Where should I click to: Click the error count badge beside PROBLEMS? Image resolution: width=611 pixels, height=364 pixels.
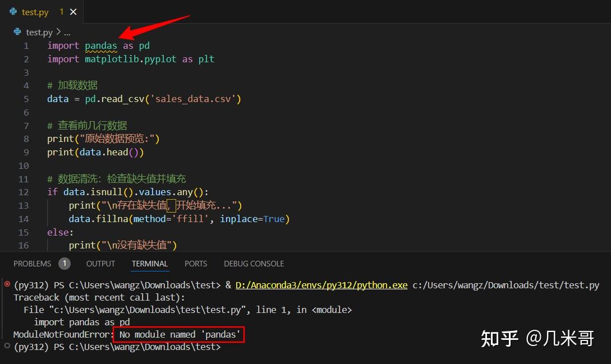pos(64,263)
